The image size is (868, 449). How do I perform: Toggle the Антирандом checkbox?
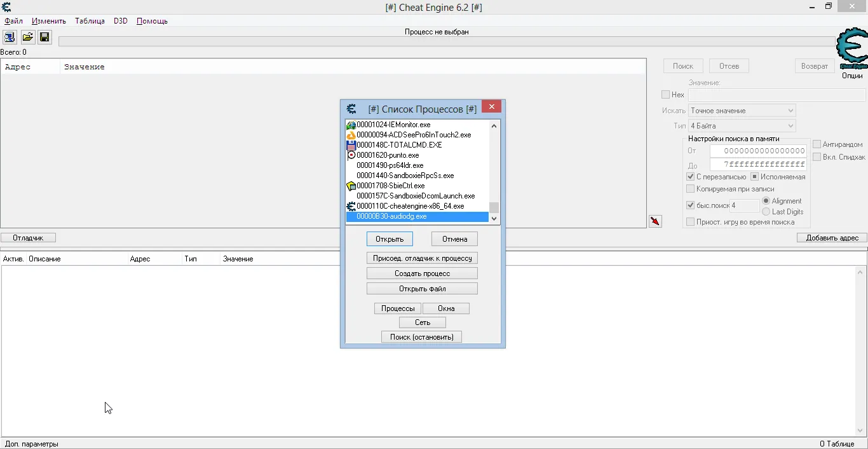coord(817,144)
